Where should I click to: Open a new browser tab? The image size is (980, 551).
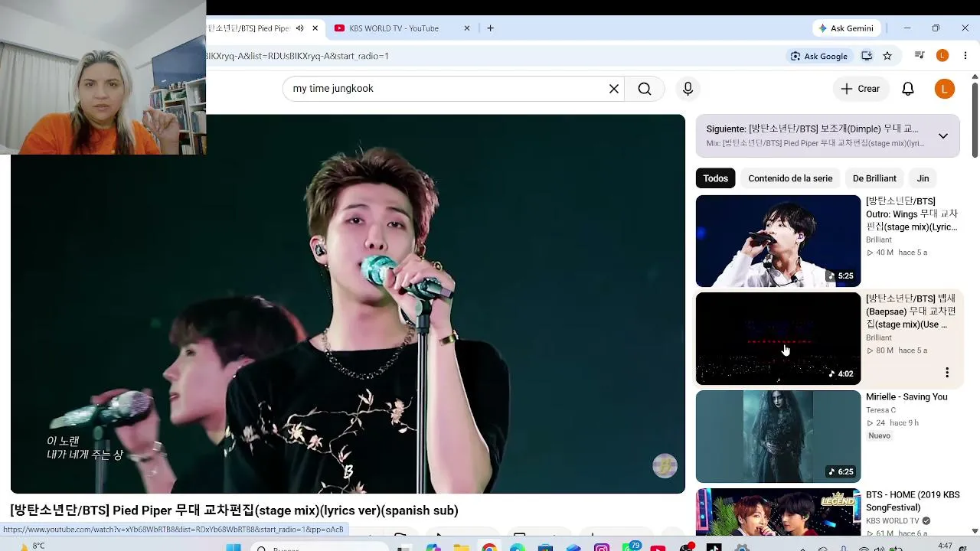pos(490,28)
